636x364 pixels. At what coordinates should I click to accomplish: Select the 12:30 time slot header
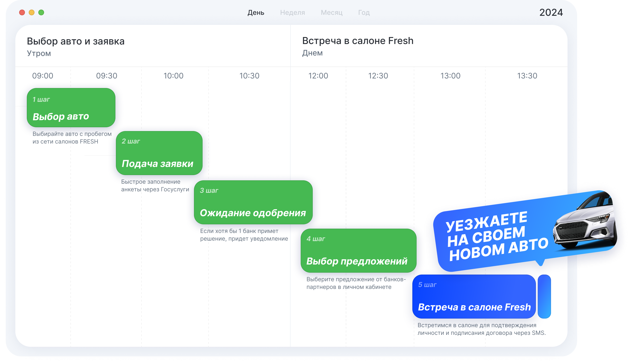click(378, 76)
